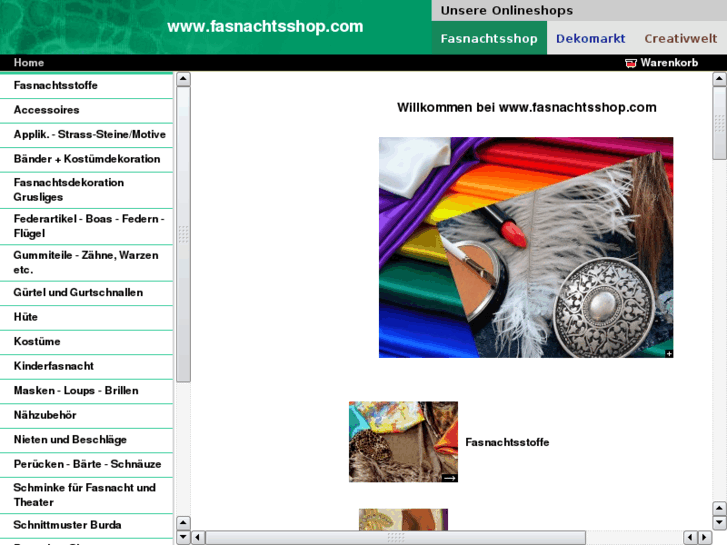Open Bänder + Kostümdekoration category

(x=86, y=160)
